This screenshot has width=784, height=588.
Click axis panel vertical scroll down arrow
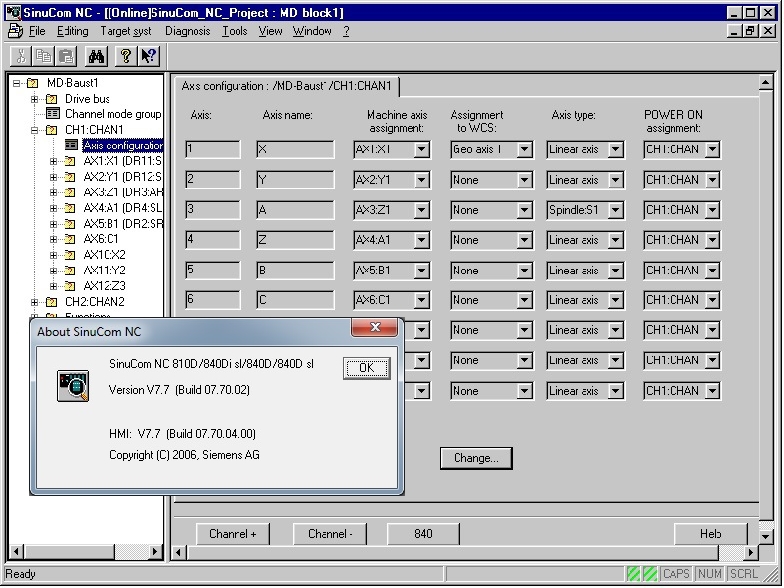click(x=766, y=537)
